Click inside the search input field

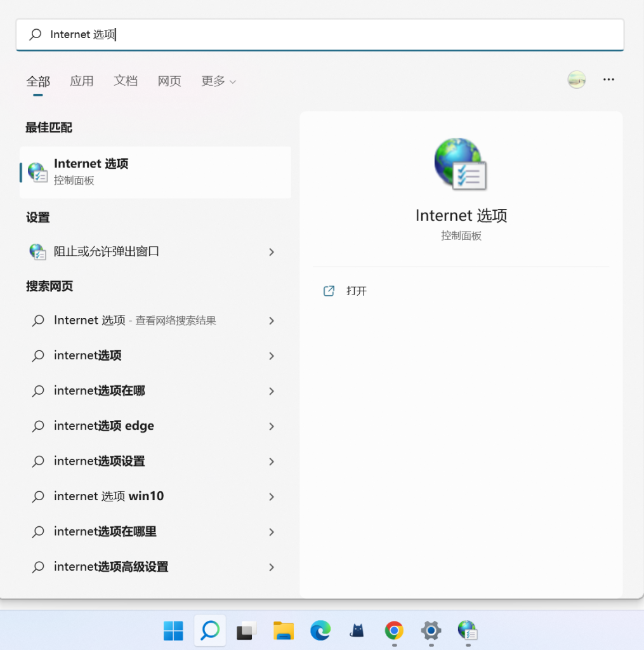[254, 34]
